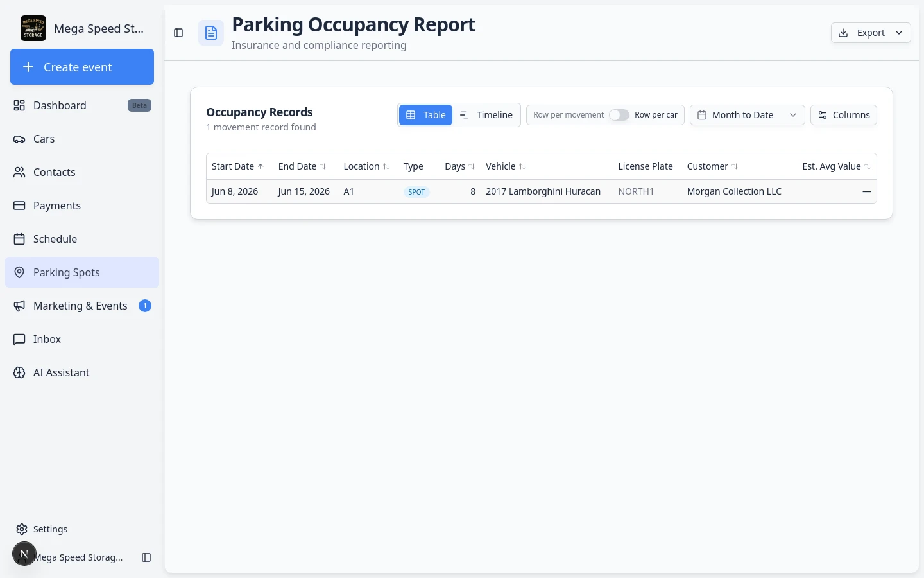
Task: Click the Schedule calendar icon
Action: point(19,239)
